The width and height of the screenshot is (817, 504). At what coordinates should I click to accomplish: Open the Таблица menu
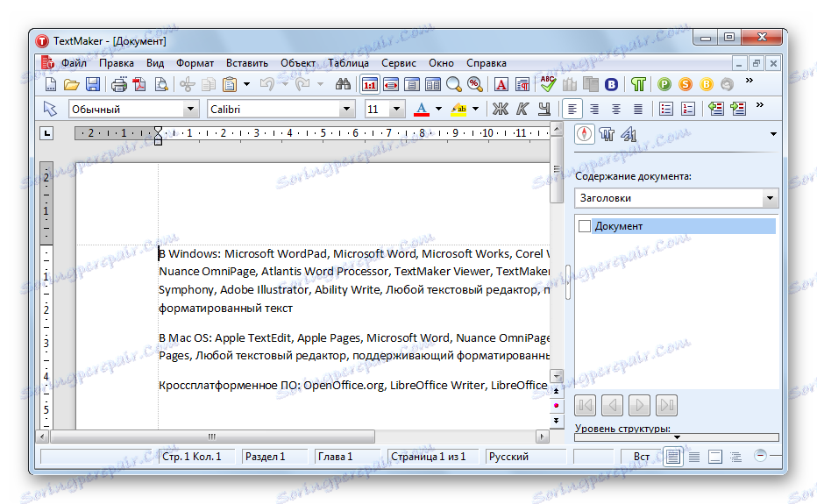point(349,63)
